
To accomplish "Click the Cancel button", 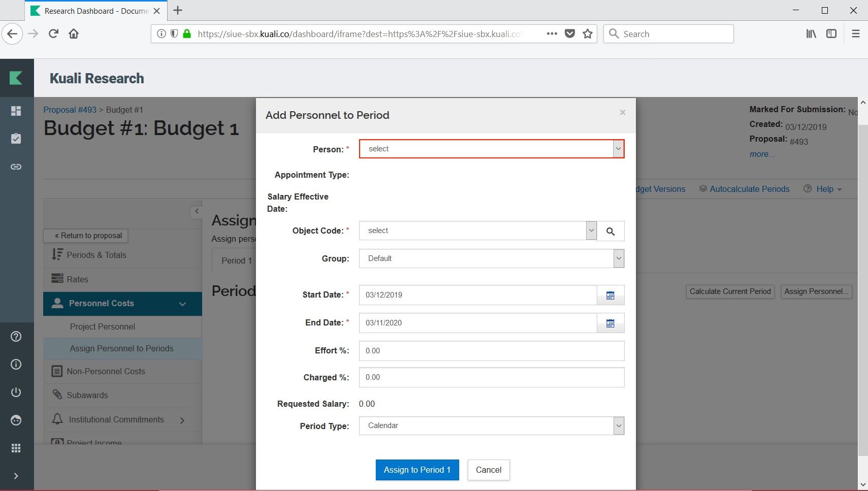I will [488, 470].
